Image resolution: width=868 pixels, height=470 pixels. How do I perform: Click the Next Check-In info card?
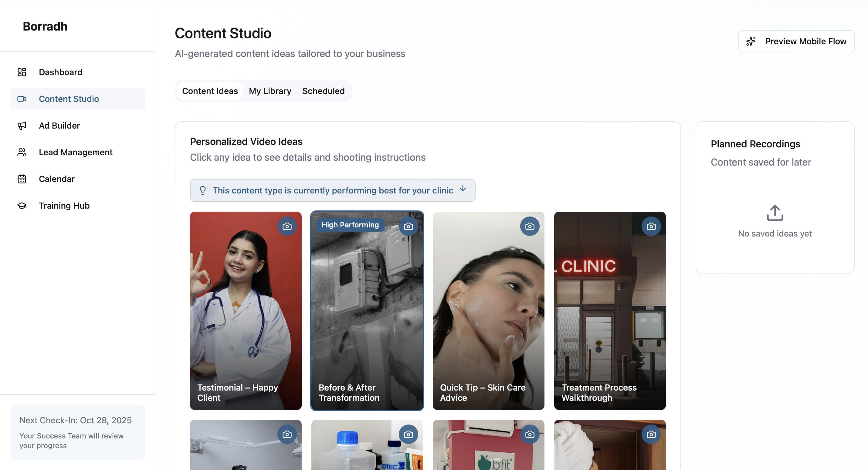[x=77, y=432]
